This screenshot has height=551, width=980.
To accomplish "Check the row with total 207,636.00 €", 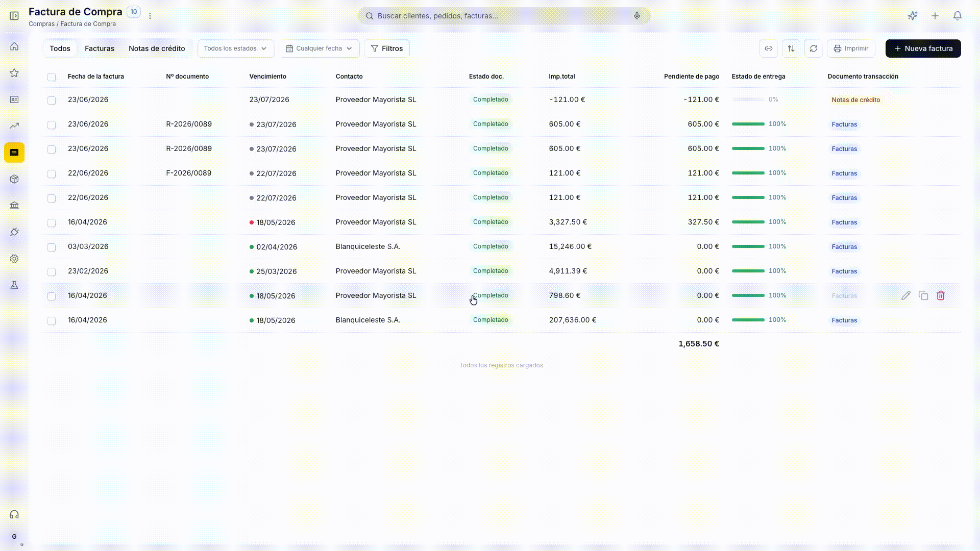I will coord(52,321).
